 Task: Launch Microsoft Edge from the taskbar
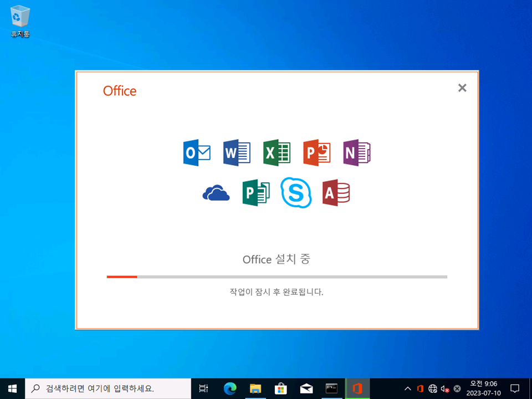tap(230, 388)
